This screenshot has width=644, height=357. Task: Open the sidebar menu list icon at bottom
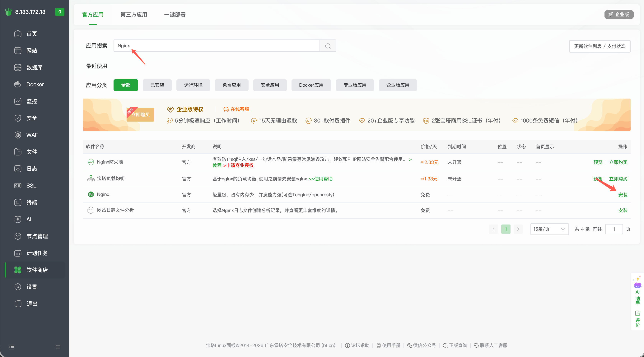tap(58, 347)
